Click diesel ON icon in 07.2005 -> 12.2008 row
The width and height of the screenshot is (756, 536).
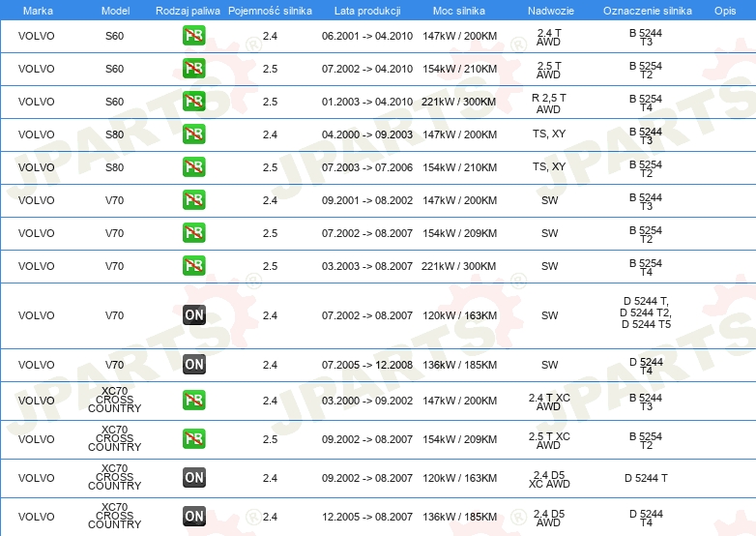click(193, 364)
